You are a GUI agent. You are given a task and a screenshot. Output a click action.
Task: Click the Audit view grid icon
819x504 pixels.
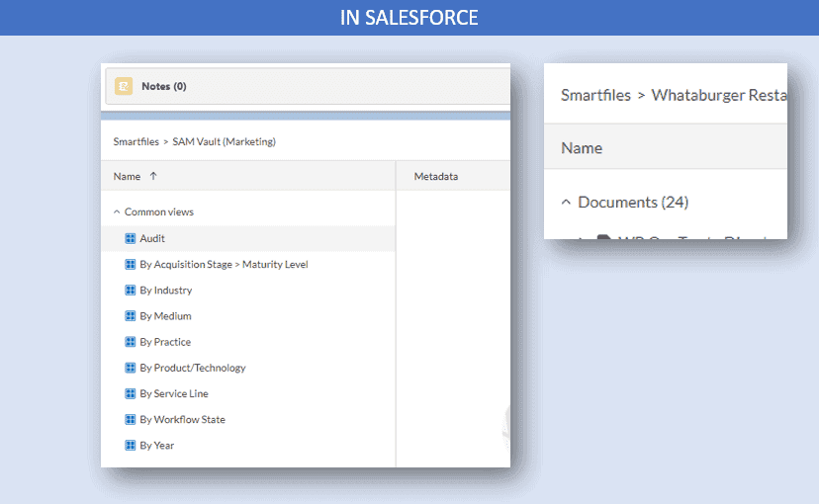click(130, 238)
